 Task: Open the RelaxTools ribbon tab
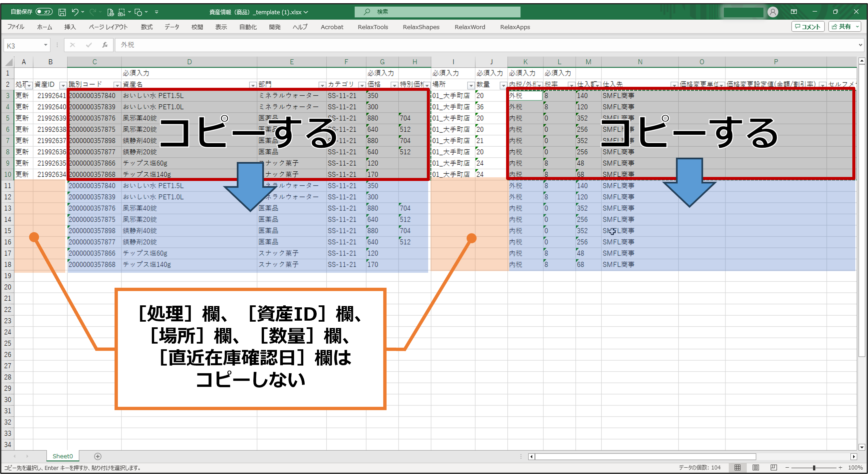tap(373, 27)
